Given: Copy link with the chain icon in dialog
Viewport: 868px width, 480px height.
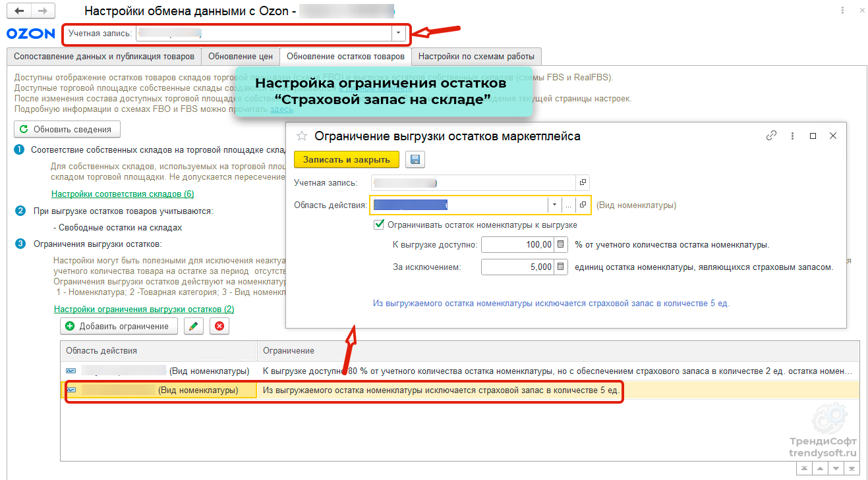Looking at the screenshot, I should pos(771,136).
